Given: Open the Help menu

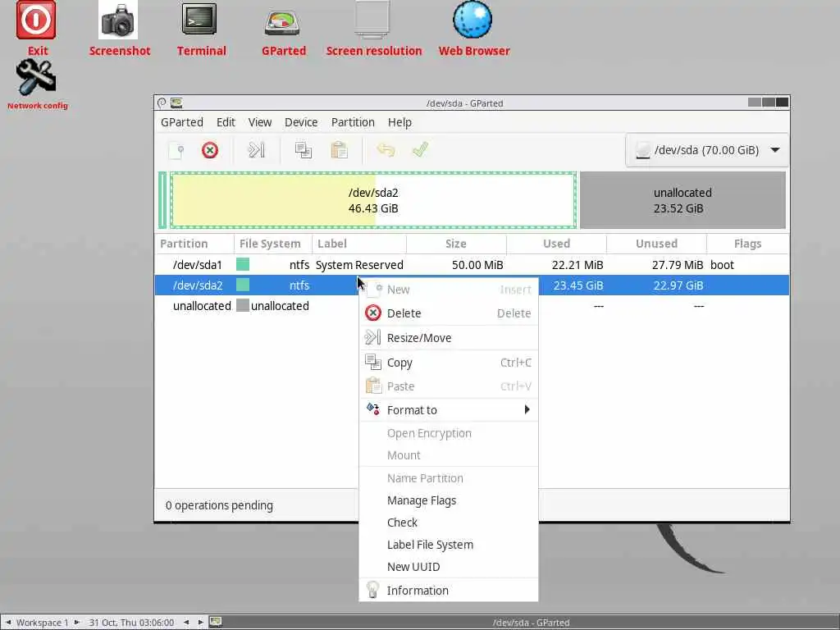Looking at the screenshot, I should [x=399, y=122].
